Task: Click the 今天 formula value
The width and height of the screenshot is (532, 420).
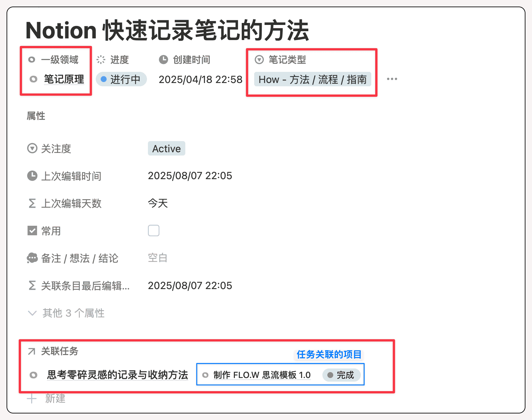Action: pyautogui.click(x=158, y=203)
